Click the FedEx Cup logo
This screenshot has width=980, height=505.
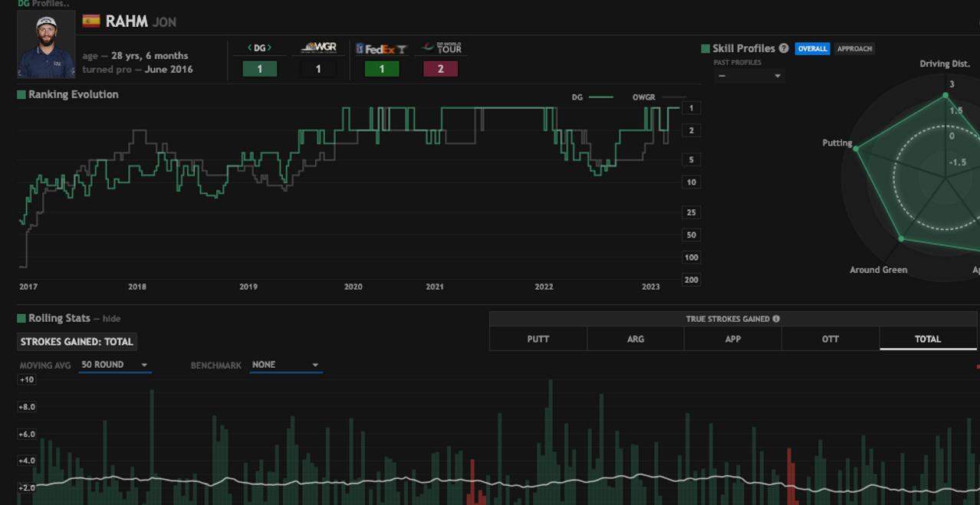click(x=381, y=48)
